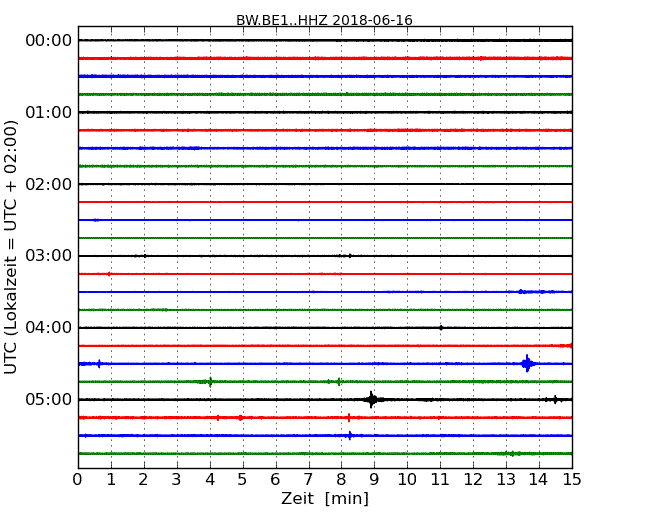Click the x-axis tick label 4

coord(210,480)
